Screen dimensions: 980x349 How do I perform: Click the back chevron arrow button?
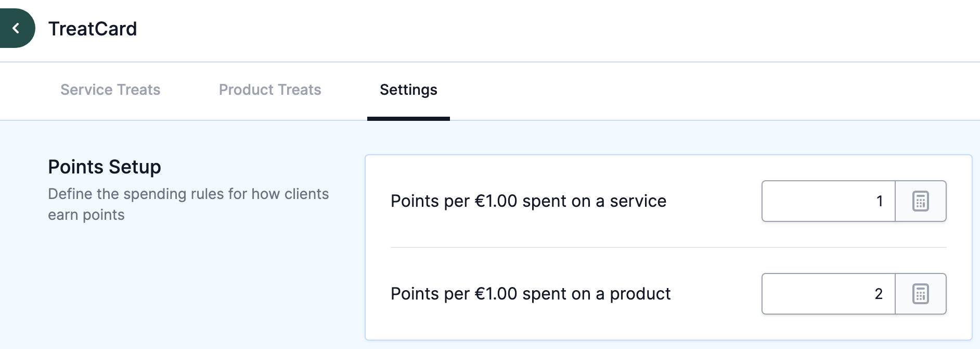(16, 28)
